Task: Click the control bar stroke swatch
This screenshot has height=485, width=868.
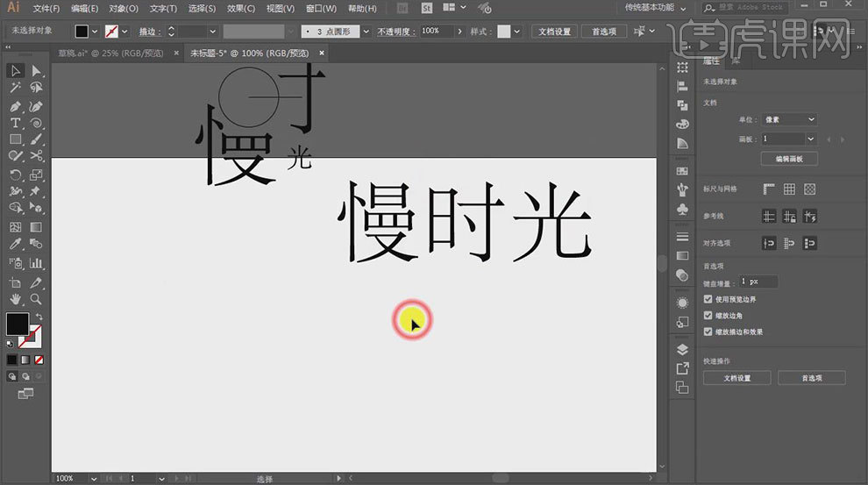Action: coord(111,32)
